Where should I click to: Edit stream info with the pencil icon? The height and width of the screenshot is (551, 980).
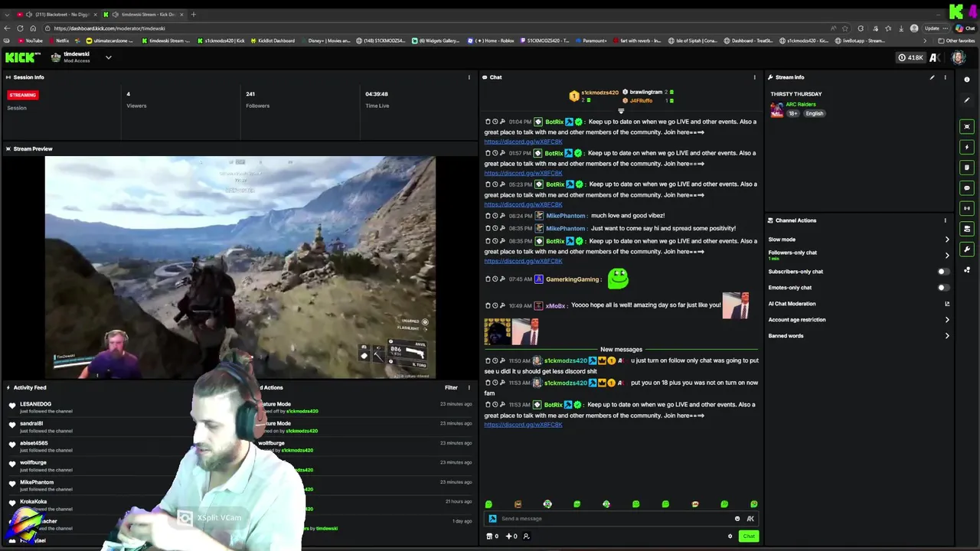pyautogui.click(x=932, y=77)
